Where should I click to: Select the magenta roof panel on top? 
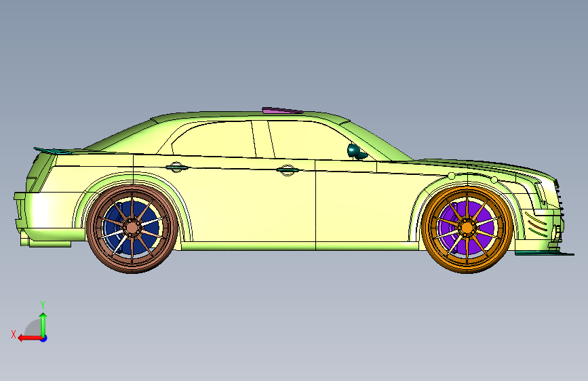[x=282, y=111]
